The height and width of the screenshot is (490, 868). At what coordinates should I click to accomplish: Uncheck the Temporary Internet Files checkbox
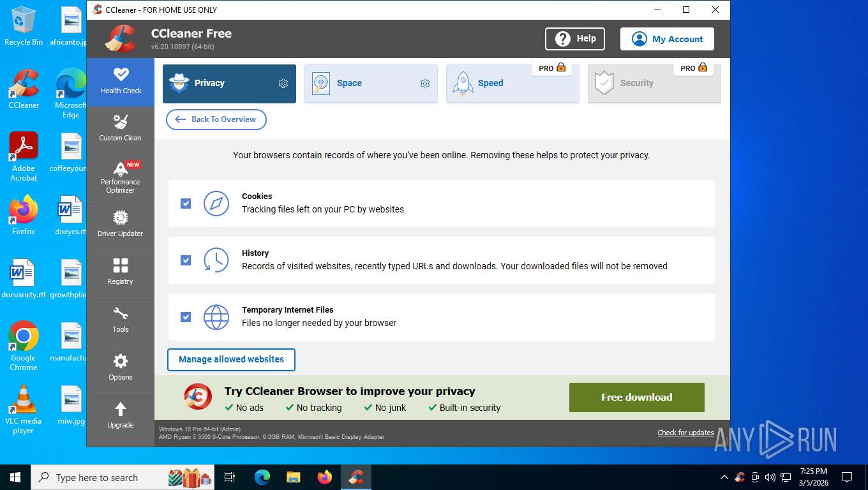pos(186,317)
